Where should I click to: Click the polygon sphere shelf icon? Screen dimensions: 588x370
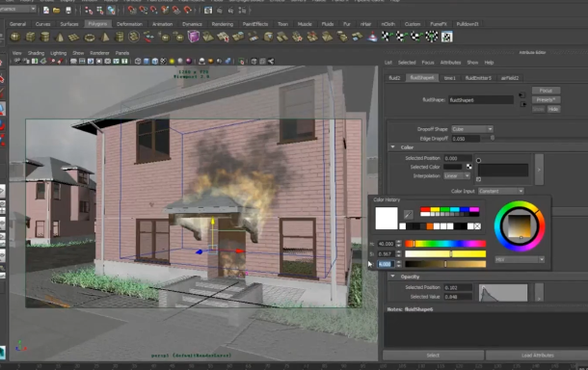15,37
